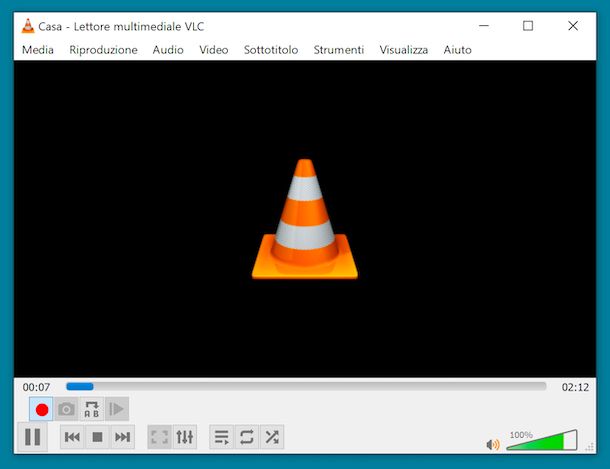This screenshot has height=469, width=610.
Task: Open extended settings equalizer icon
Action: [x=185, y=437]
